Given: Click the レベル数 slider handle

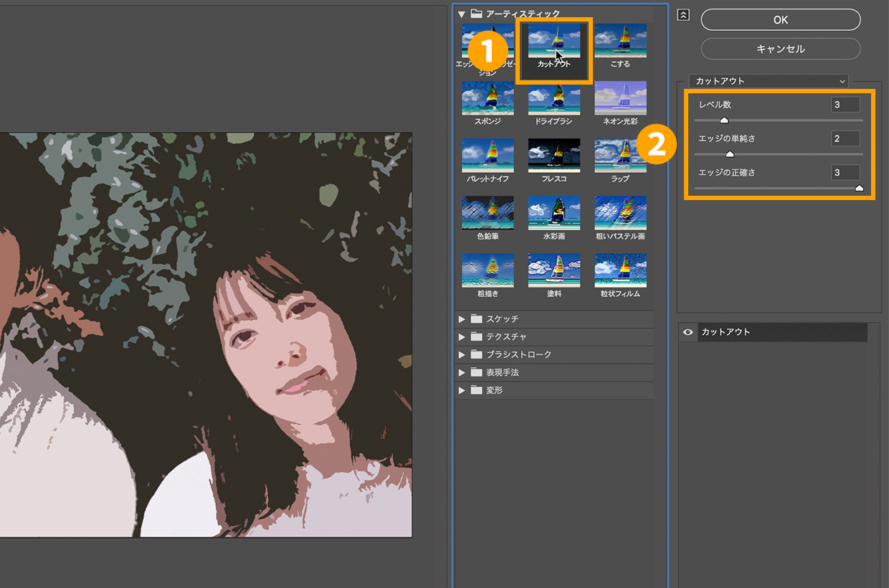Looking at the screenshot, I should [x=724, y=120].
